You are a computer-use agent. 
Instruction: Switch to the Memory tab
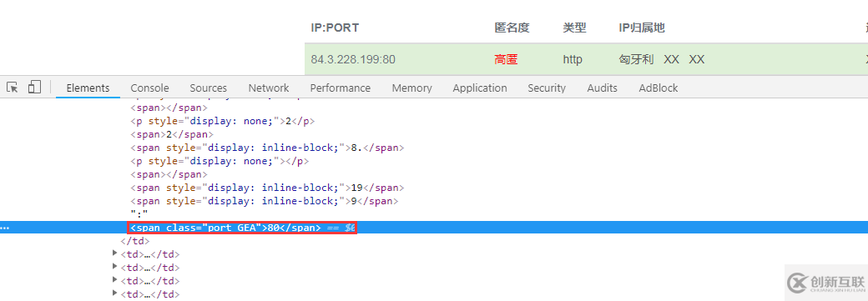point(411,88)
